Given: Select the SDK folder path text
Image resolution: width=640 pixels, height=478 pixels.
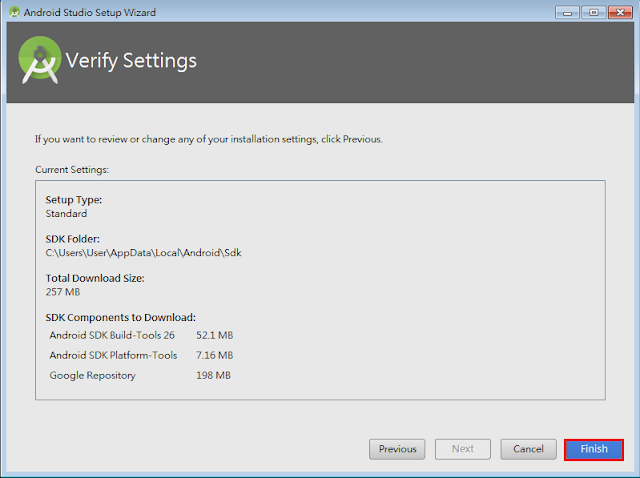Looking at the screenshot, I should click(143, 253).
